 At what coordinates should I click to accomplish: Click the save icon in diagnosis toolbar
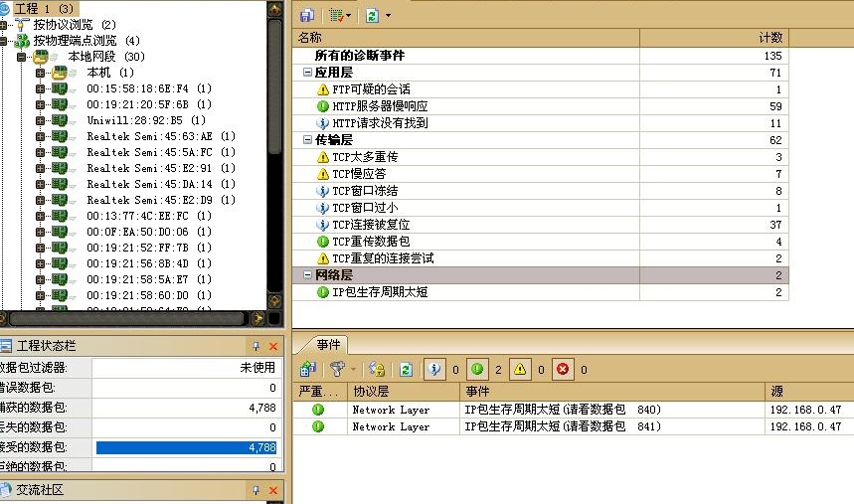307,15
